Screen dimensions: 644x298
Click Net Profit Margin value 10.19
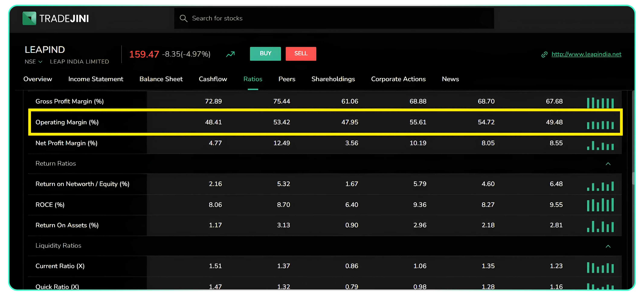pyautogui.click(x=418, y=143)
